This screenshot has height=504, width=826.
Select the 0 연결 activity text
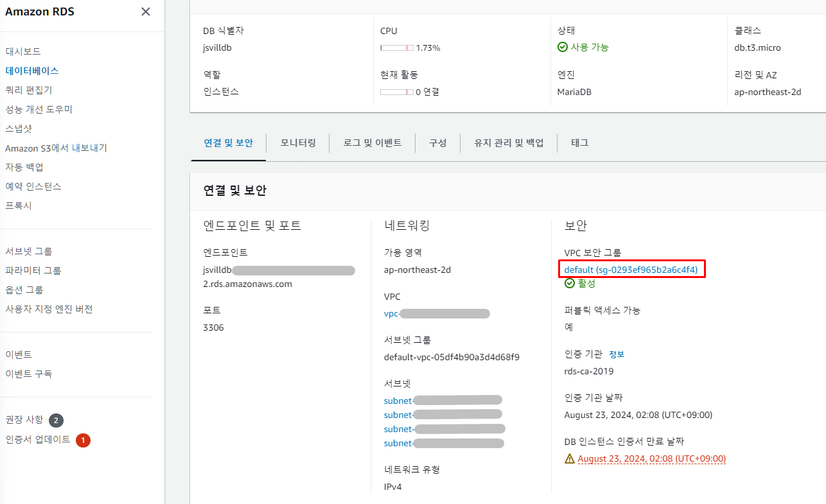pyautogui.click(x=428, y=92)
